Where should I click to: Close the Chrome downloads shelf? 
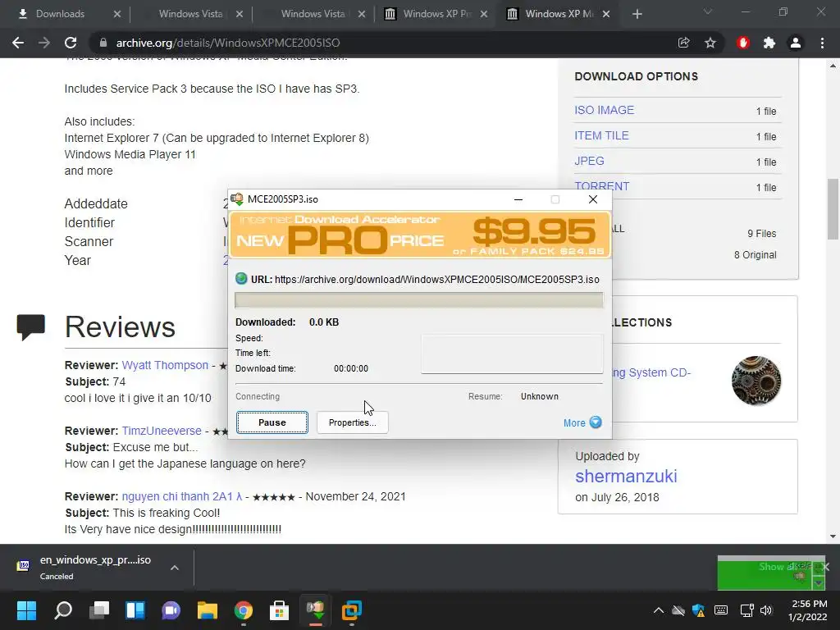pos(825,567)
